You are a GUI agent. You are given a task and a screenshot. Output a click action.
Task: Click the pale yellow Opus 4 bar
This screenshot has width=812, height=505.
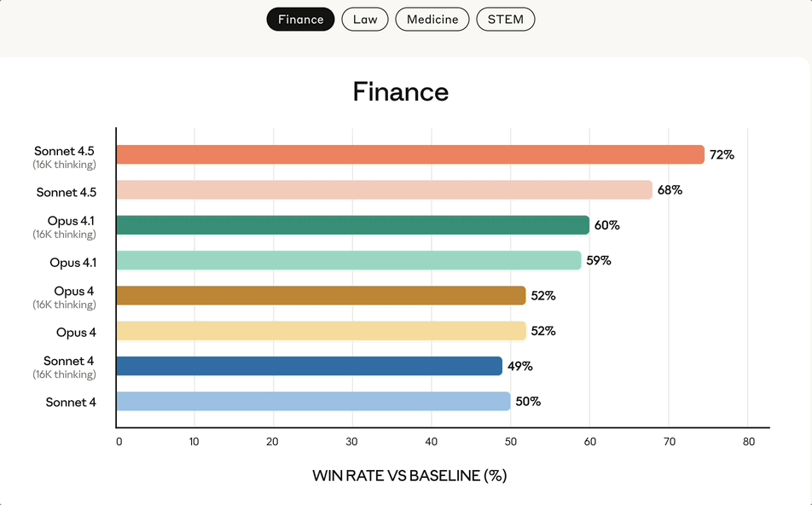tap(321, 331)
